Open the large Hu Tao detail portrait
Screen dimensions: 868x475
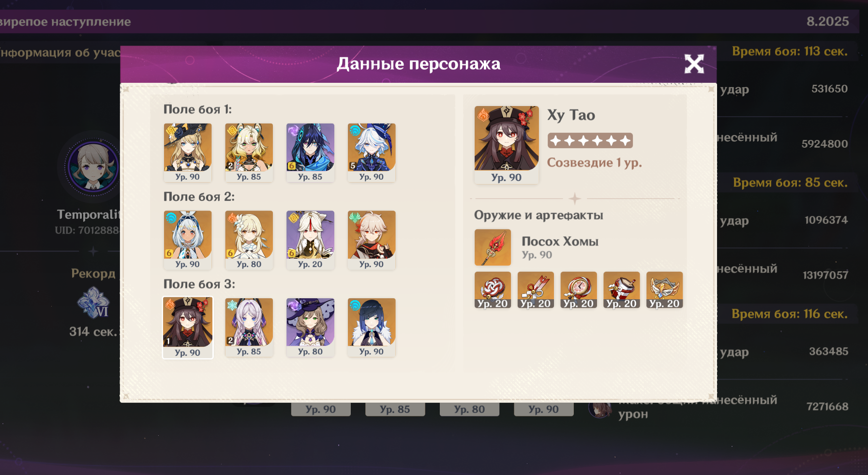click(x=507, y=145)
